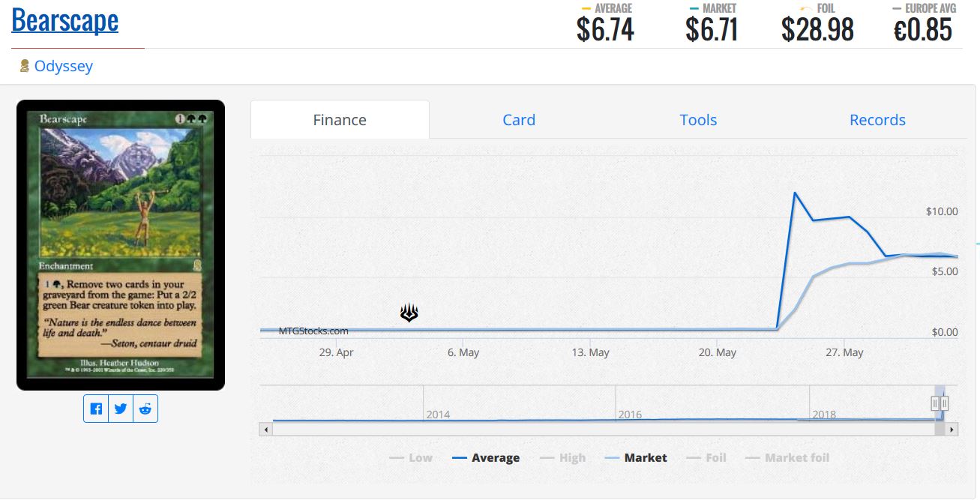Click navigator scrollbar left arrow
This screenshot has height=500, width=980.
coord(265,430)
